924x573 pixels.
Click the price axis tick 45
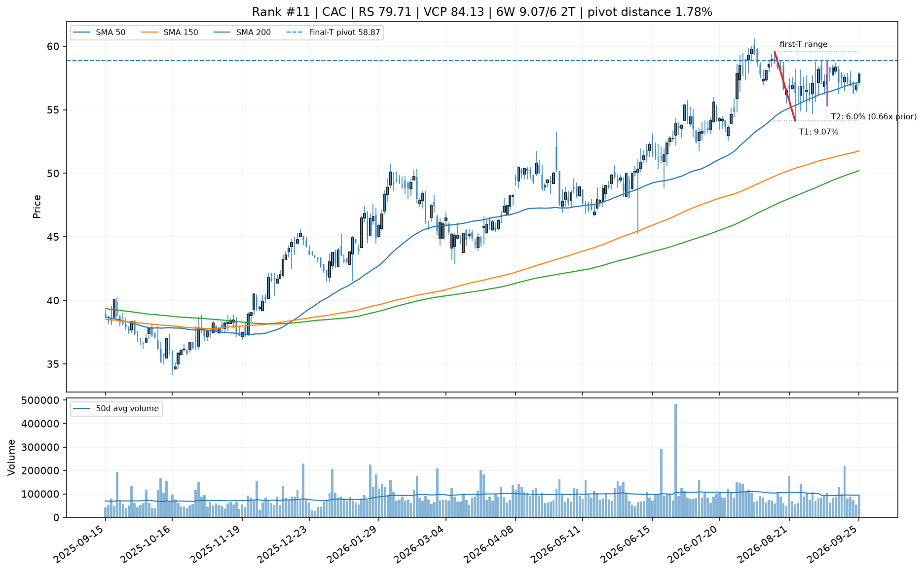pos(53,237)
